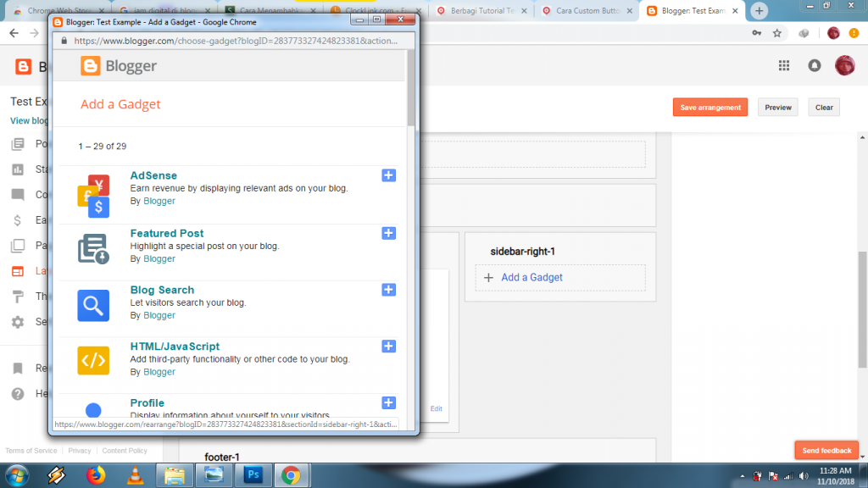The width and height of the screenshot is (868, 488).
Task: Click the Save arrangement button
Action: (710, 108)
